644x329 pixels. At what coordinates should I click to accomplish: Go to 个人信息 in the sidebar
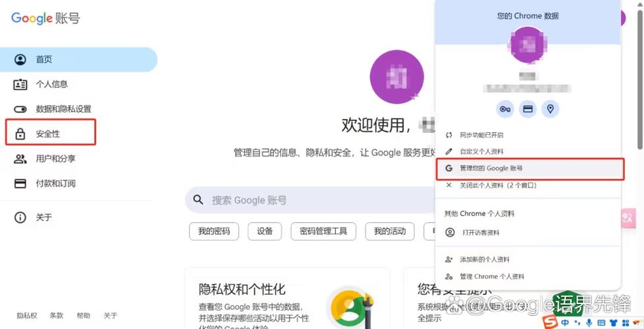(52, 84)
